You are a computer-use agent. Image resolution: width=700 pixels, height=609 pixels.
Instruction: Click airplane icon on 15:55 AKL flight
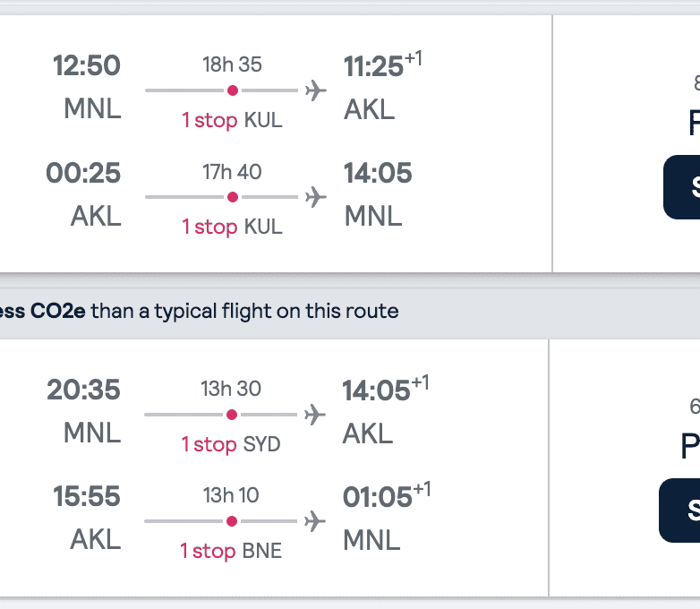(x=314, y=521)
